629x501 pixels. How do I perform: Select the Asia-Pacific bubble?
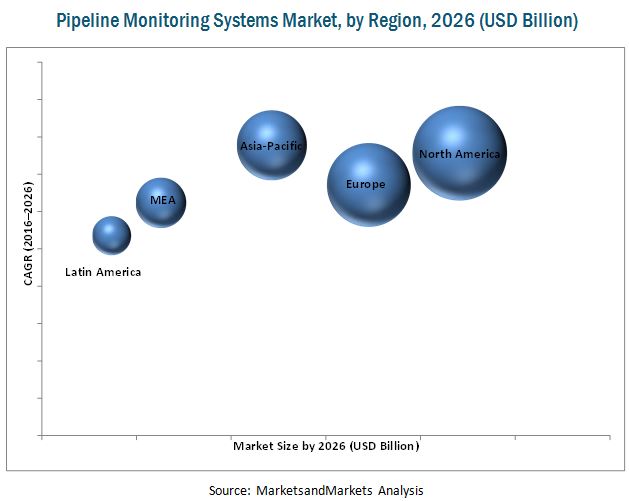tap(271, 145)
